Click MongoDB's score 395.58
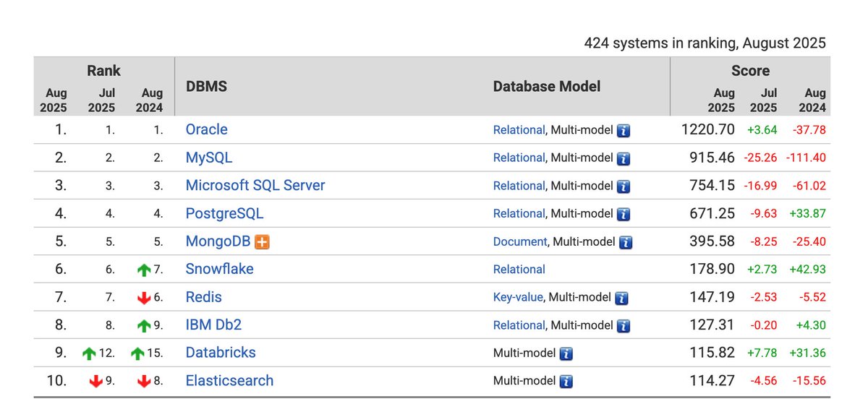The width and height of the screenshot is (868, 399). [x=712, y=241]
